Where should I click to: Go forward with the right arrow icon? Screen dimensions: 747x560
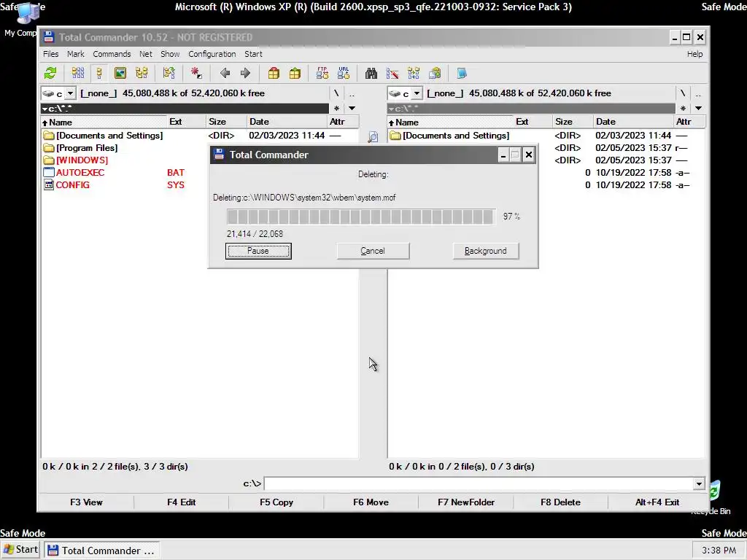245,74
